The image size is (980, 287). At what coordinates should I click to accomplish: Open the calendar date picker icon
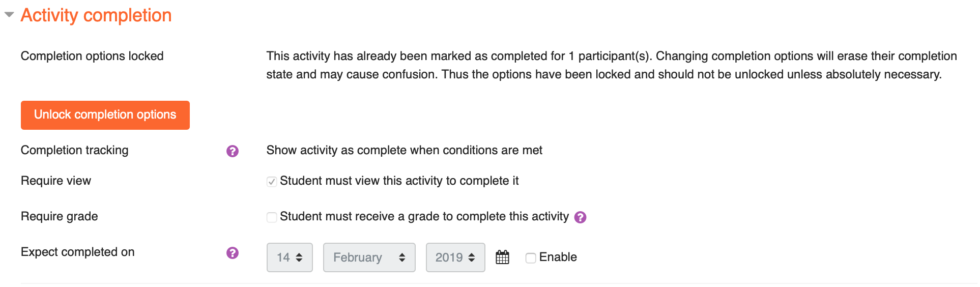click(502, 257)
